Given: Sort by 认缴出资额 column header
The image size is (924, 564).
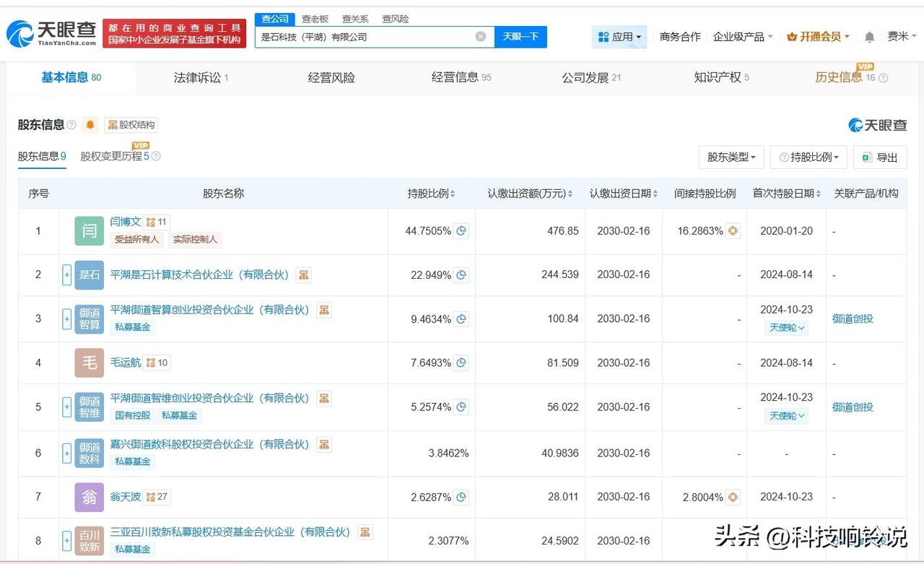Looking at the screenshot, I should (529, 194).
